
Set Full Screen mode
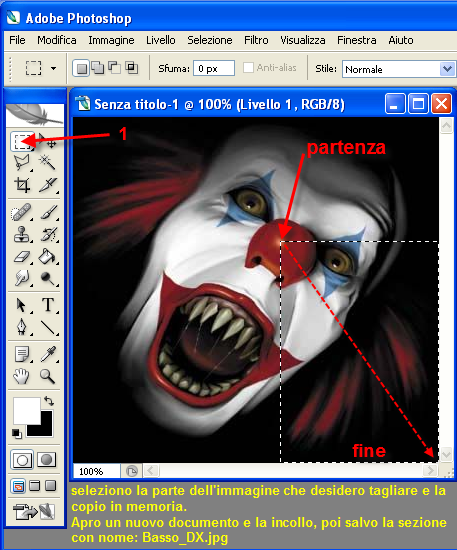click(51, 486)
